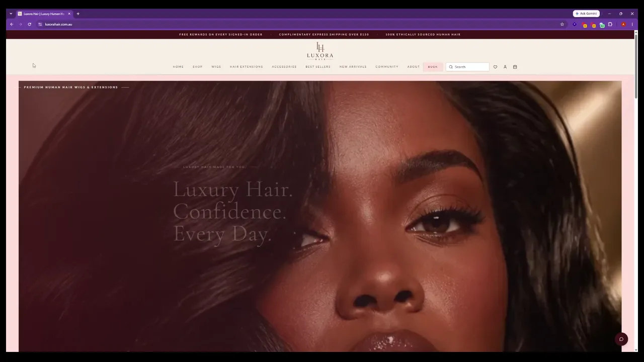Reload the page
The image size is (644, 362).
coord(30,24)
